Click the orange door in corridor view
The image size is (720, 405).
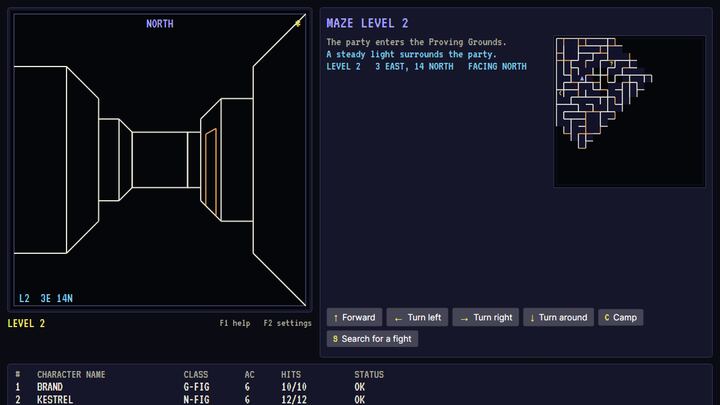click(211, 171)
